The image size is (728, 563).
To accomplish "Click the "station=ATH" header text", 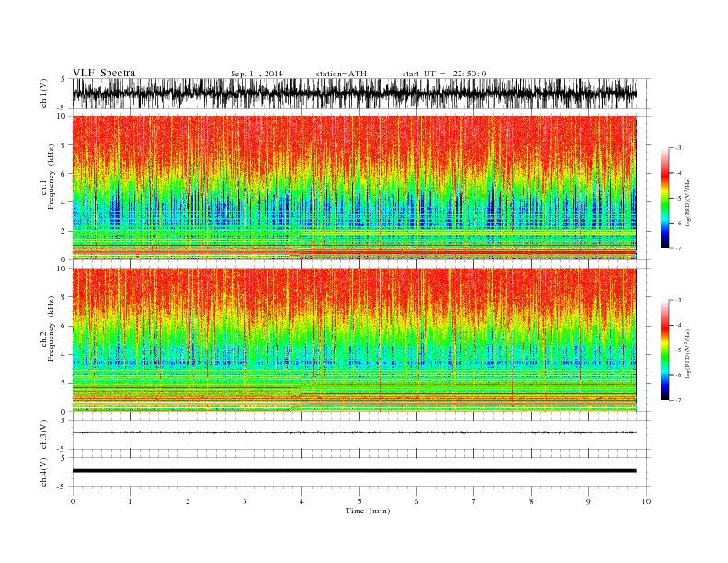I will [341, 74].
